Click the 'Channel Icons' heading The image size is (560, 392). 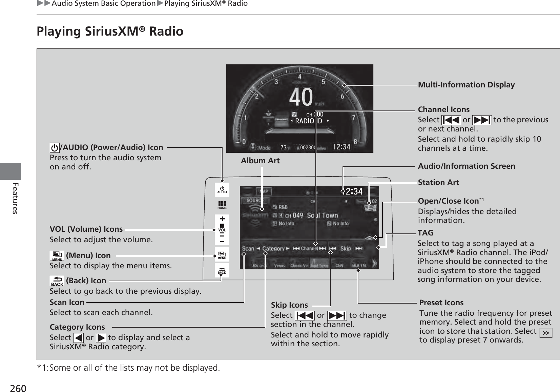[x=443, y=109]
